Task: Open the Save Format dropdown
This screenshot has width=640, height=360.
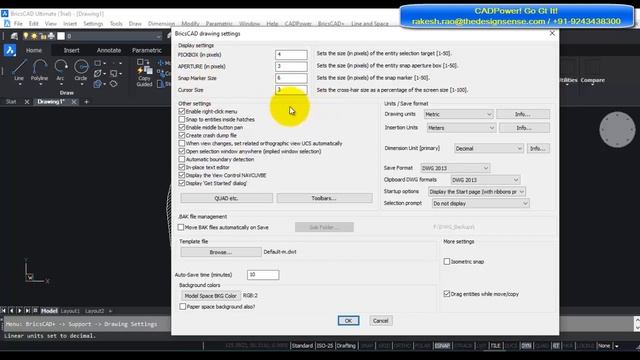Action: click(x=455, y=168)
